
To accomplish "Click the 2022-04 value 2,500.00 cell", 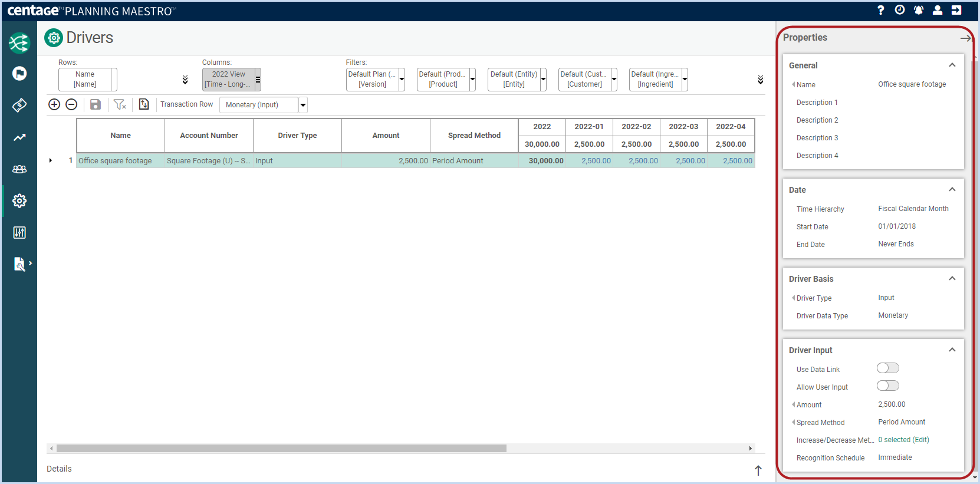I will tap(731, 160).
